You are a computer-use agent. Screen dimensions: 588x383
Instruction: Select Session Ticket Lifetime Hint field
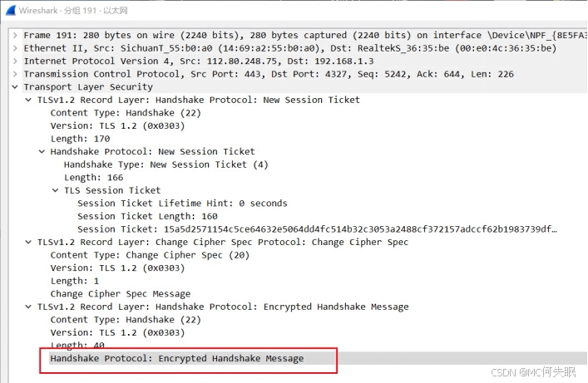[182, 203]
